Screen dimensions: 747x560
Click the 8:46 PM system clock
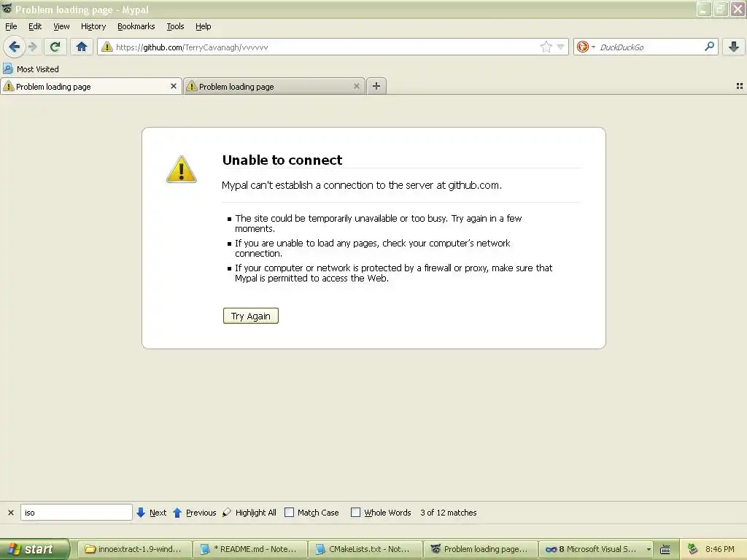tap(720, 549)
